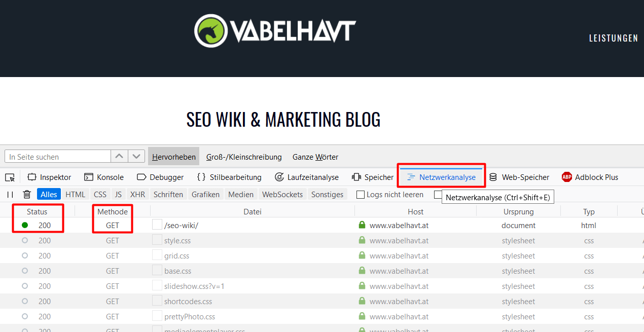The width and height of the screenshot is (644, 332).
Task: Open the LEISTUNGEN navigation link
Action: pyautogui.click(x=614, y=38)
